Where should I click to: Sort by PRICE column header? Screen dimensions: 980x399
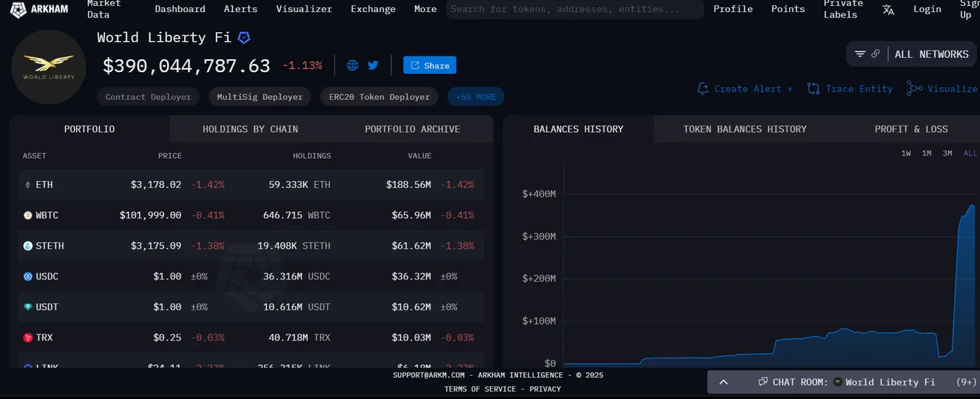[170, 156]
